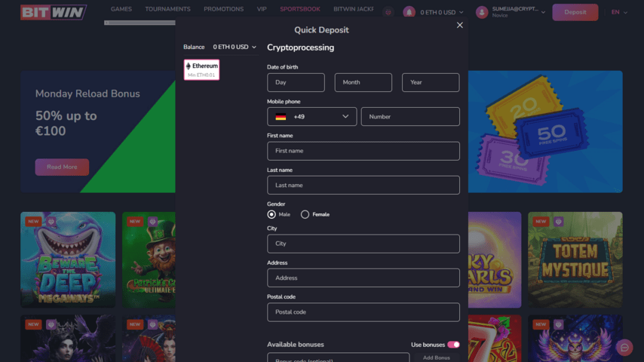Open the Day of birth field

(296, 83)
